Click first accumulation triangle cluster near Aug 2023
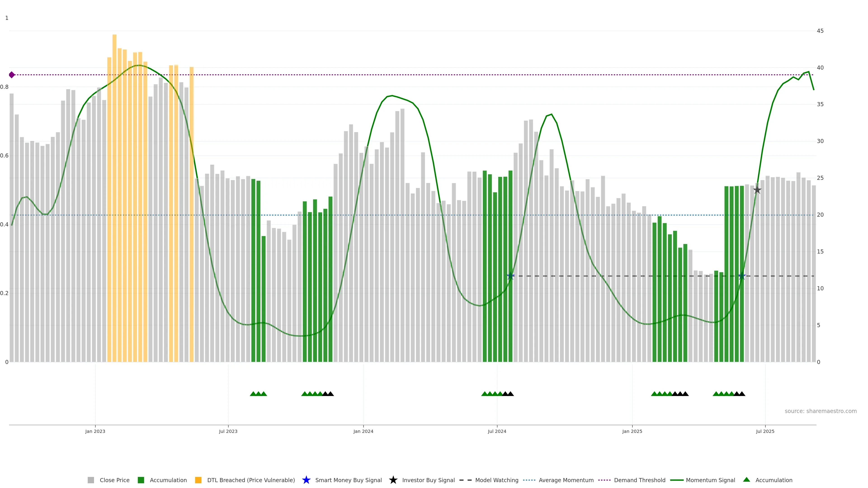 pyautogui.click(x=258, y=394)
